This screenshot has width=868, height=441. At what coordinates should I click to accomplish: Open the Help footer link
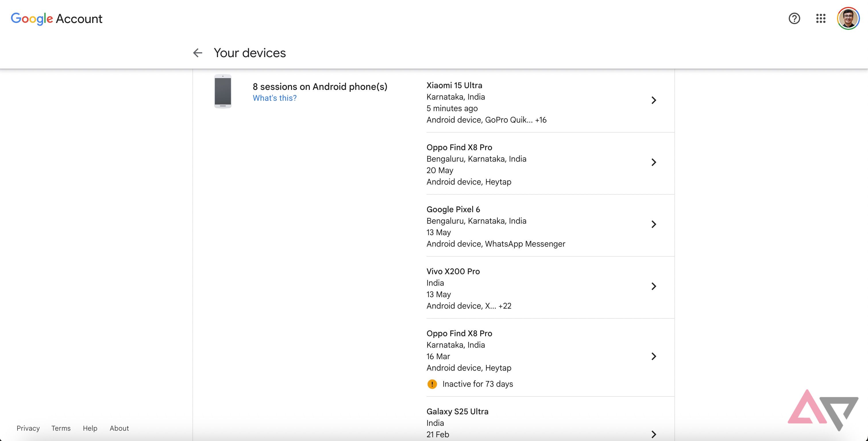coord(90,428)
